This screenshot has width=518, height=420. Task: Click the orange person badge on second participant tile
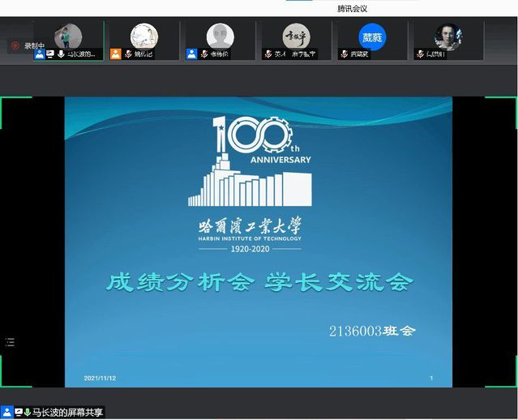(116, 54)
